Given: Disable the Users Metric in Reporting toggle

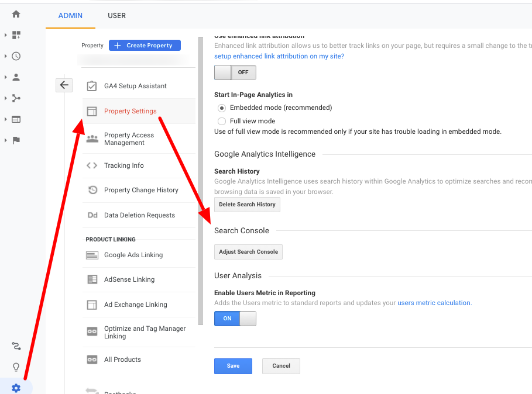Looking at the screenshot, I should point(235,318).
